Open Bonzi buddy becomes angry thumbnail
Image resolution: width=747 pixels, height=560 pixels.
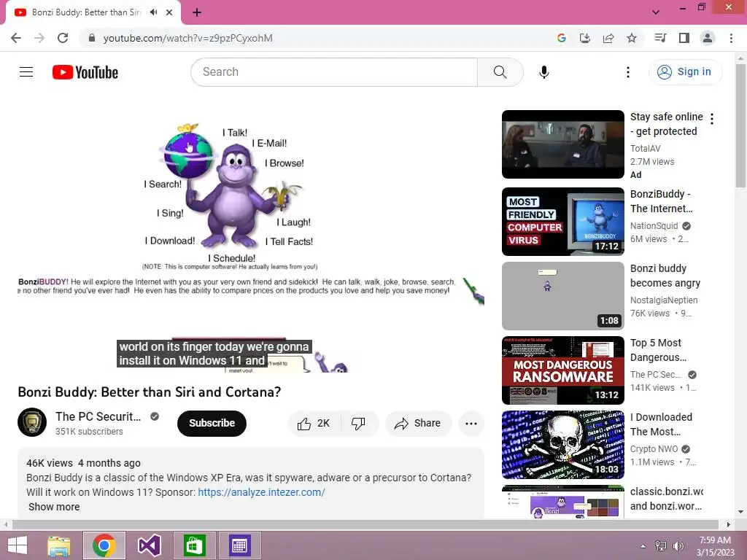[563, 296]
